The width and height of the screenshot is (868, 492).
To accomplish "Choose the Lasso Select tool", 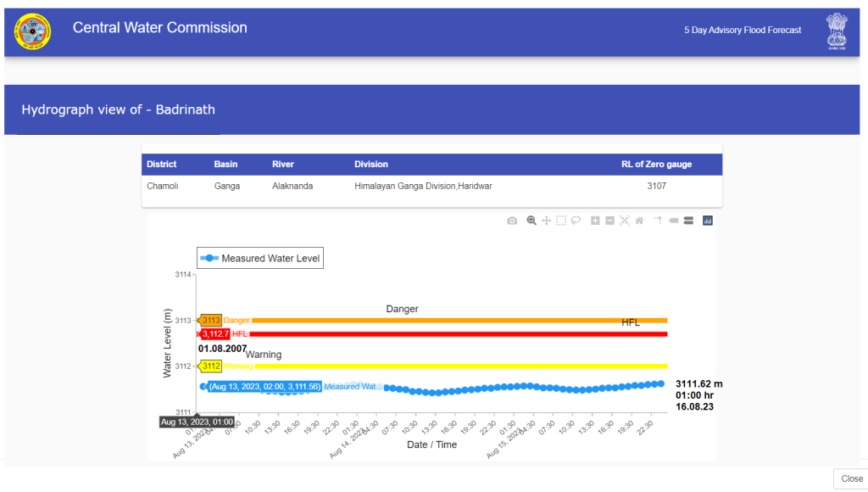I will [x=575, y=221].
